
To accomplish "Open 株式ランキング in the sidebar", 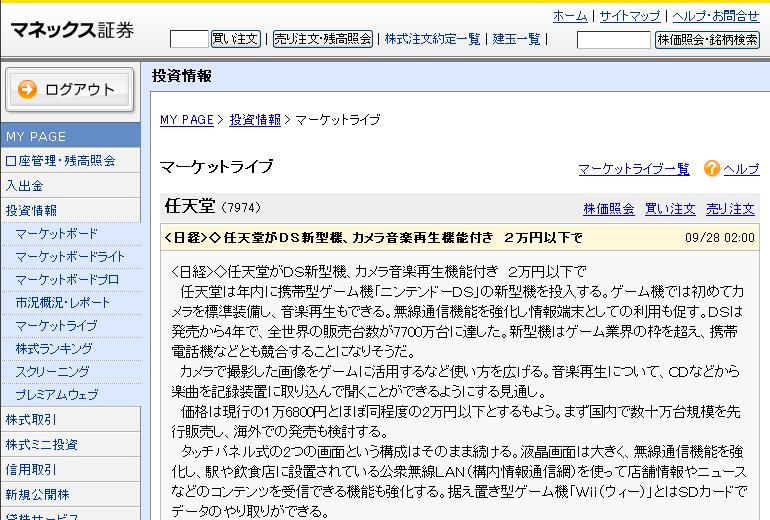I will 54,348.
